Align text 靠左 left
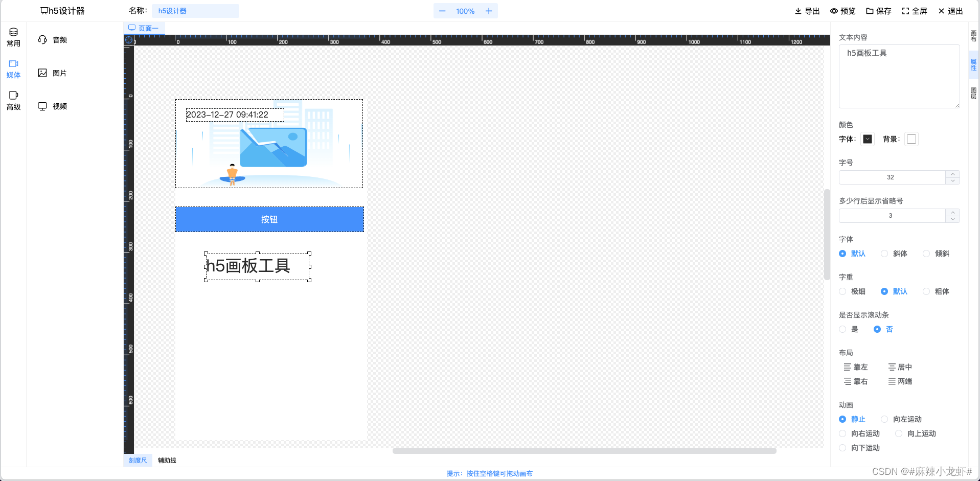The height and width of the screenshot is (481, 980). click(x=856, y=367)
